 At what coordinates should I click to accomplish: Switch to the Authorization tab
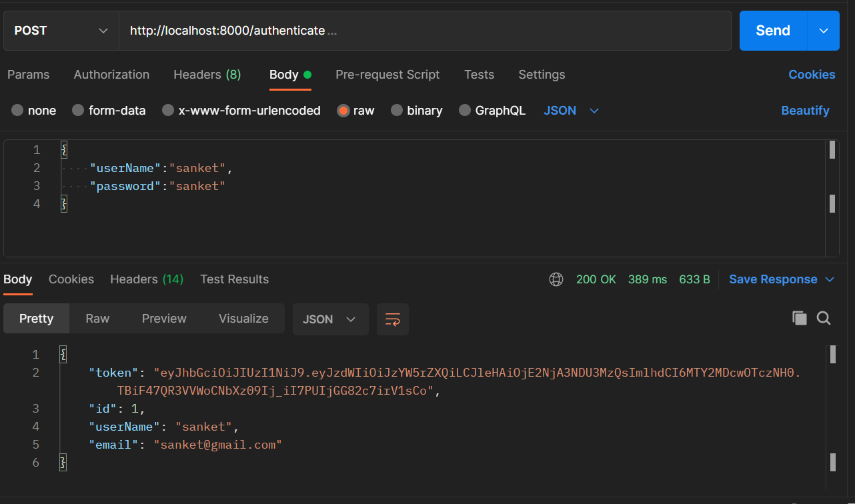click(x=111, y=75)
